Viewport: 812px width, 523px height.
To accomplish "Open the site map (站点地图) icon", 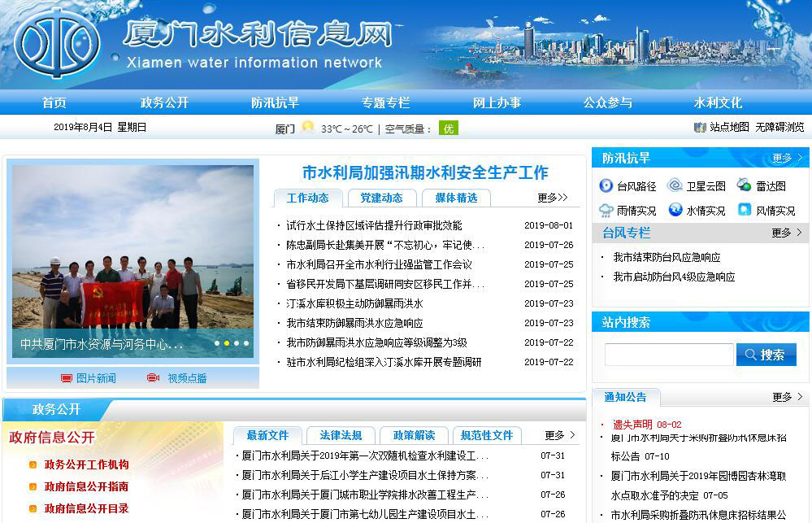I will [x=700, y=128].
